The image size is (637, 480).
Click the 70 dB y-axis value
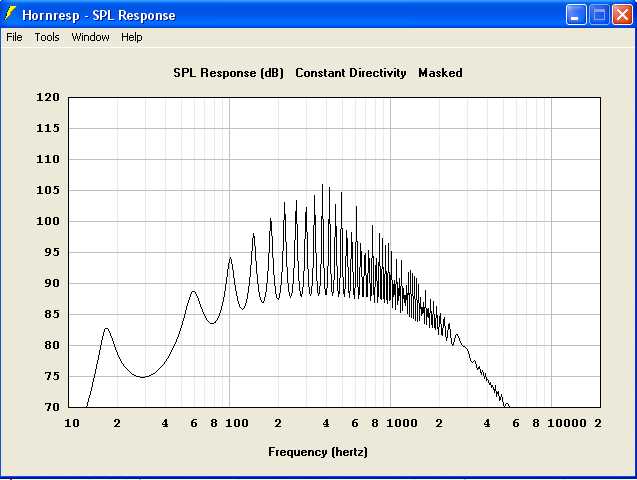52,407
